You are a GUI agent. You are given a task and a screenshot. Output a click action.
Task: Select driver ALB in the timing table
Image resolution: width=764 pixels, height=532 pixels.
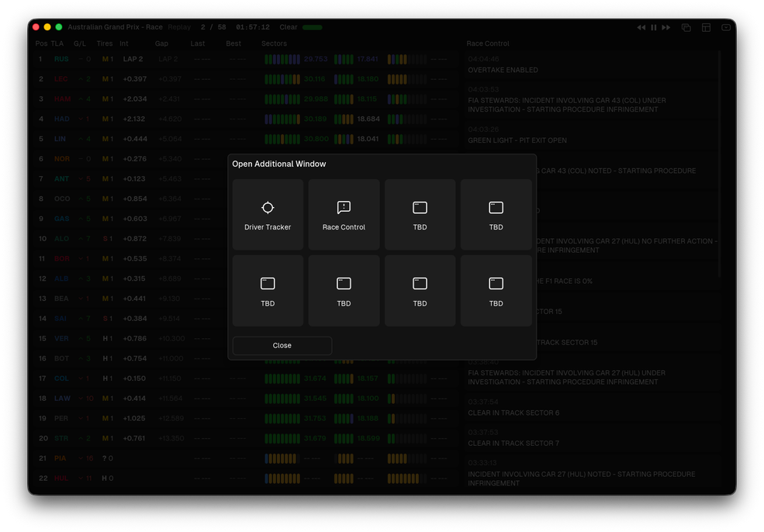[x=61, y=278]
